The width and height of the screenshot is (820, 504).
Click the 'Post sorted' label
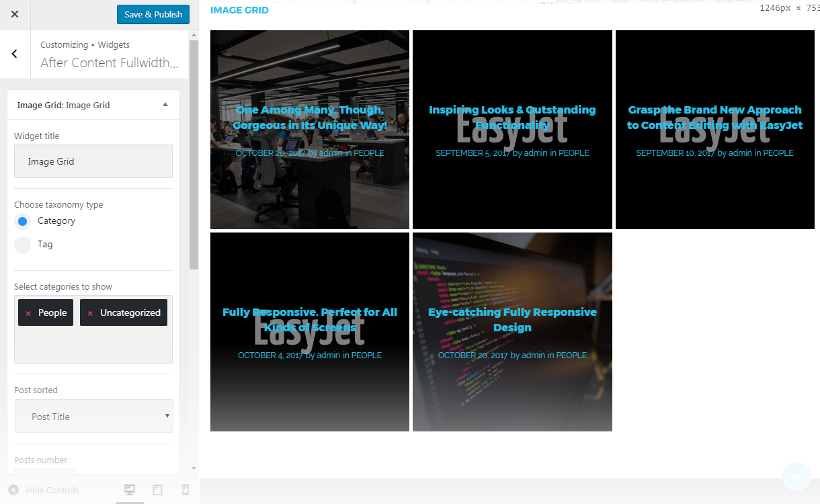(36, 390)
